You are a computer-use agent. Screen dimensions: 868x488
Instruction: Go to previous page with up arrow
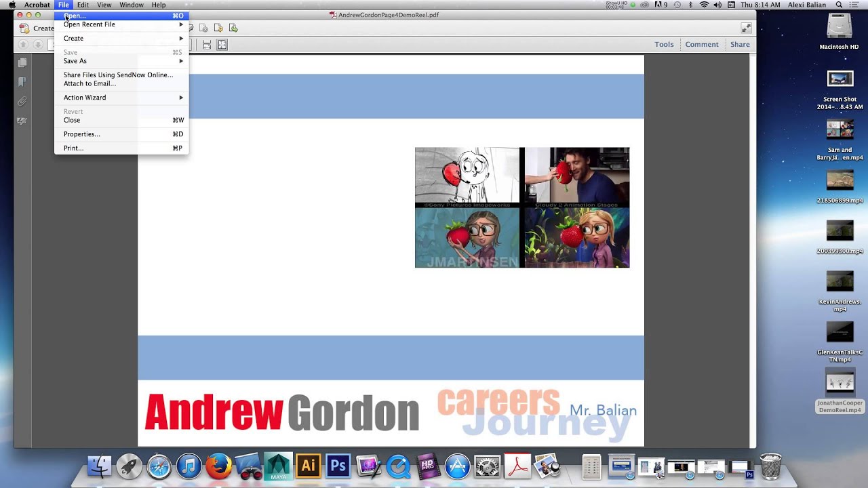[x=23, y=45]
